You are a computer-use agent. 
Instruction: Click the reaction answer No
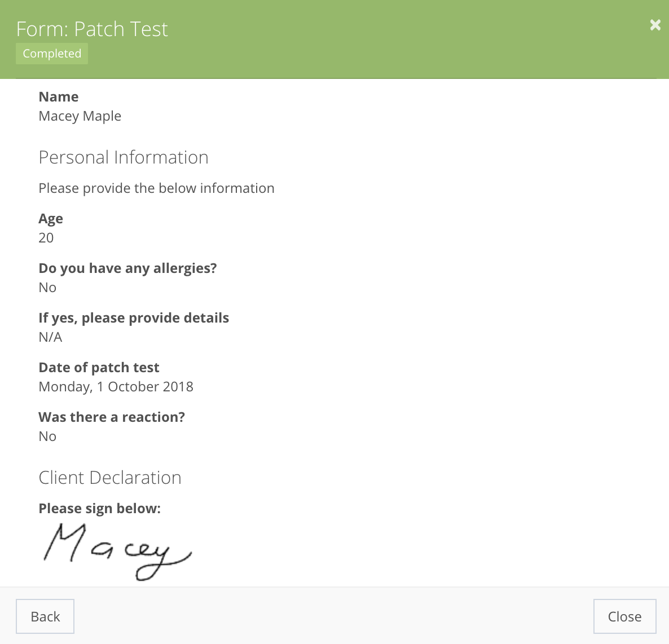click(47, 436)
